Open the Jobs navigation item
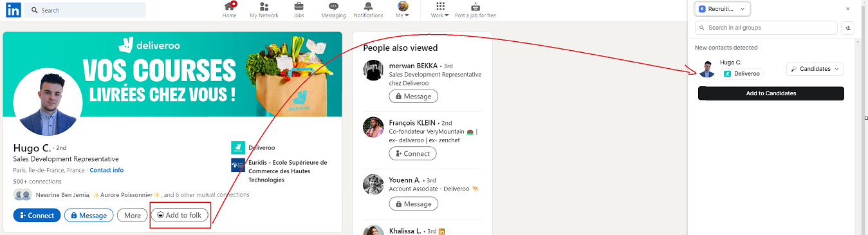This screenshot has width=868, height=235. tap(299, 10)
